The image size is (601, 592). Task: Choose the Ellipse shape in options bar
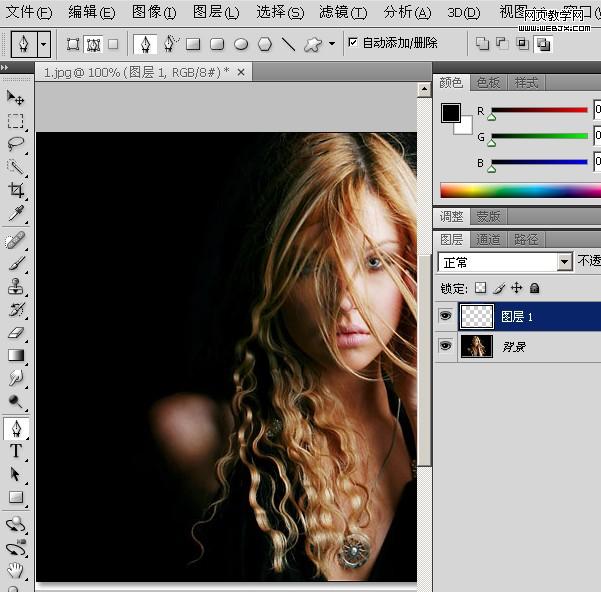(241, 44)
